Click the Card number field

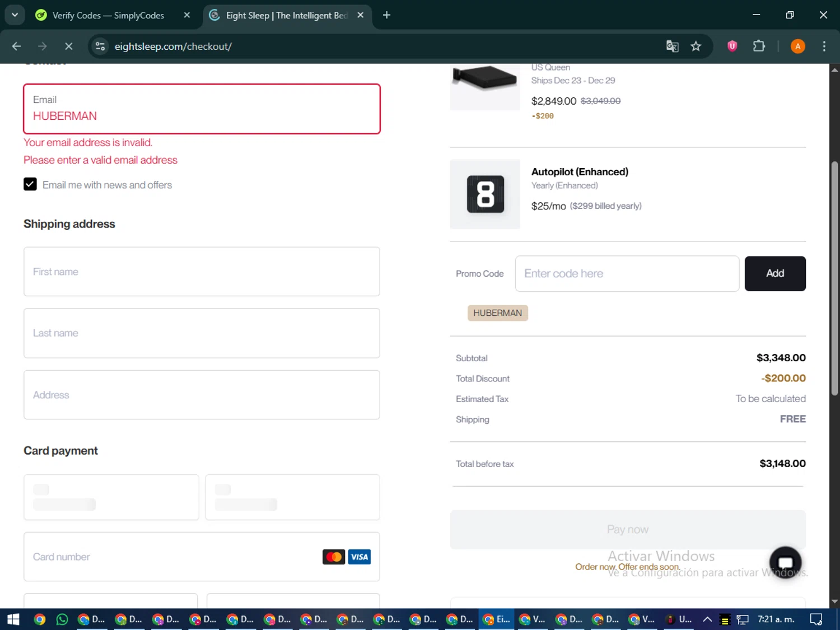(x=202, y=557)
